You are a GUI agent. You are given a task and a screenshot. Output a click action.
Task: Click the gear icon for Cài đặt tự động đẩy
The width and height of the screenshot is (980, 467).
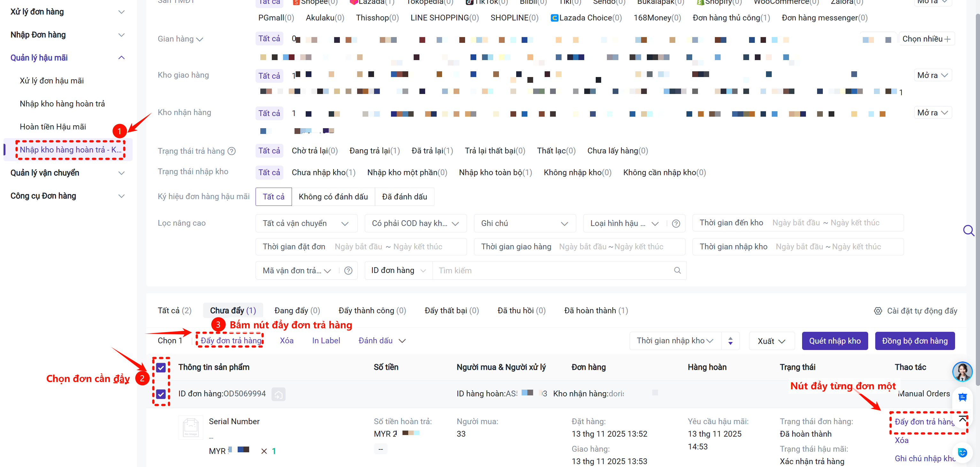878,311
